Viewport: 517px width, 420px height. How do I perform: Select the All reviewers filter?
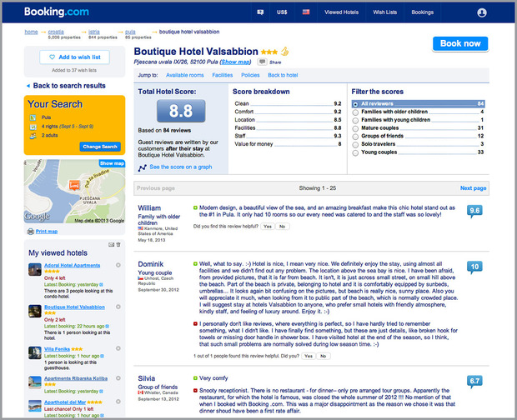click(x=418, y=104)
